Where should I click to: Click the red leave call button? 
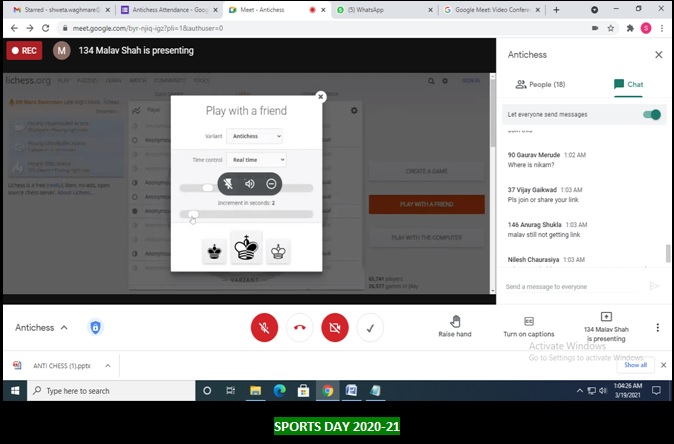pyautogui.click(x=300, y=328)
